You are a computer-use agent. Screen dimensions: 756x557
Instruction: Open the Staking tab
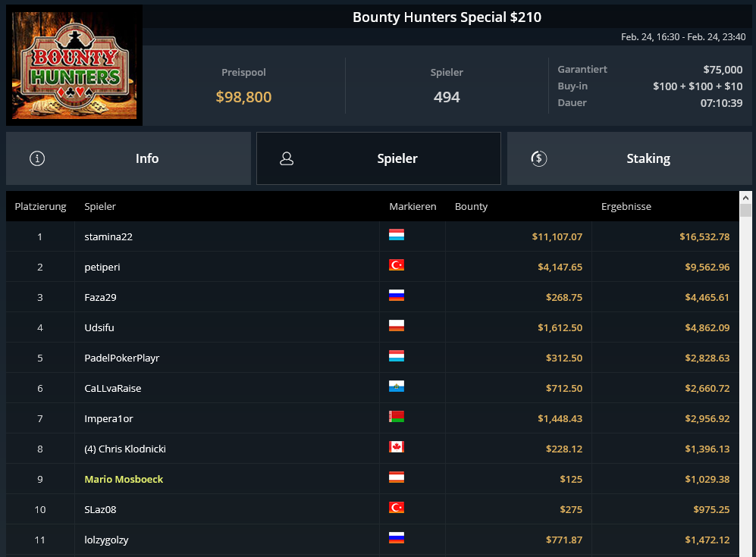(x=629, y=158)
